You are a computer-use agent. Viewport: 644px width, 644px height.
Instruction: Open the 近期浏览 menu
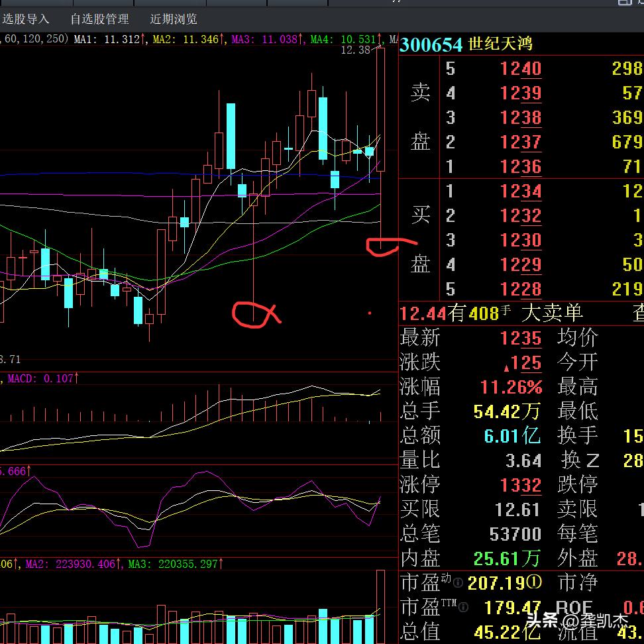tap(174, 19)
